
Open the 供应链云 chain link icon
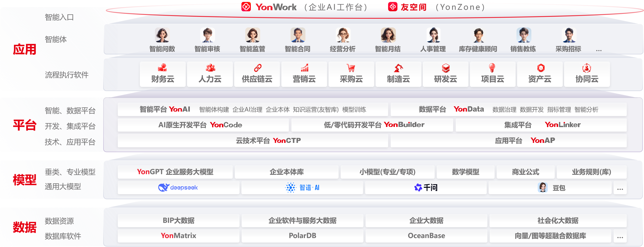tap(258, 68)
